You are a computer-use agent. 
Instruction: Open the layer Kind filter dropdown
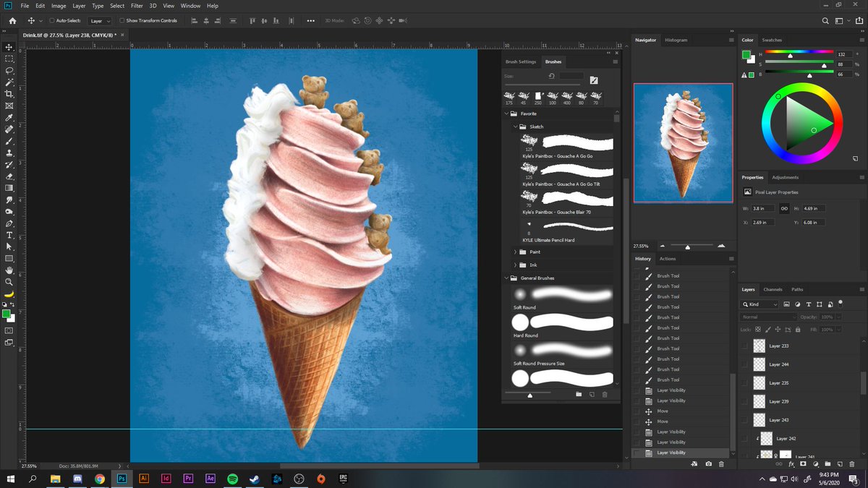tap(761, 304)
